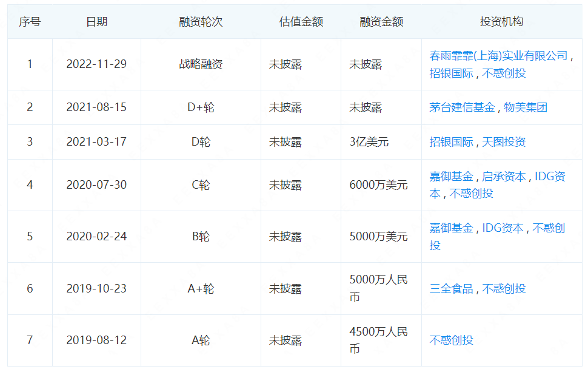Click the 序号 column header
The image size is (588, 372).
point(30,22)
